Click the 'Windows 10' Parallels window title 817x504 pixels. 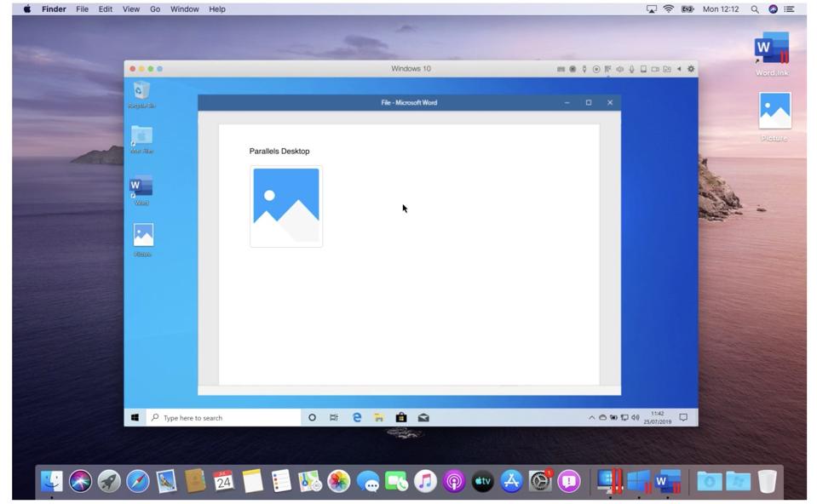(411, 69)
